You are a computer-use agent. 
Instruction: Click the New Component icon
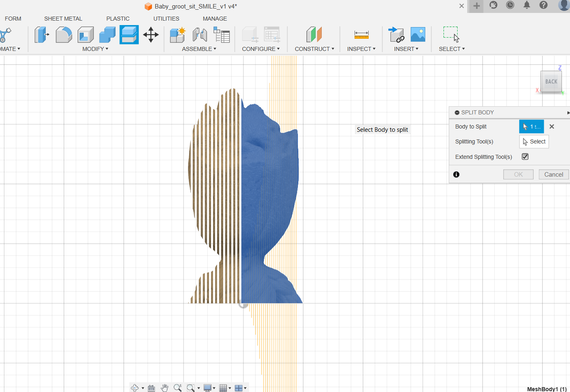(177, 35)
